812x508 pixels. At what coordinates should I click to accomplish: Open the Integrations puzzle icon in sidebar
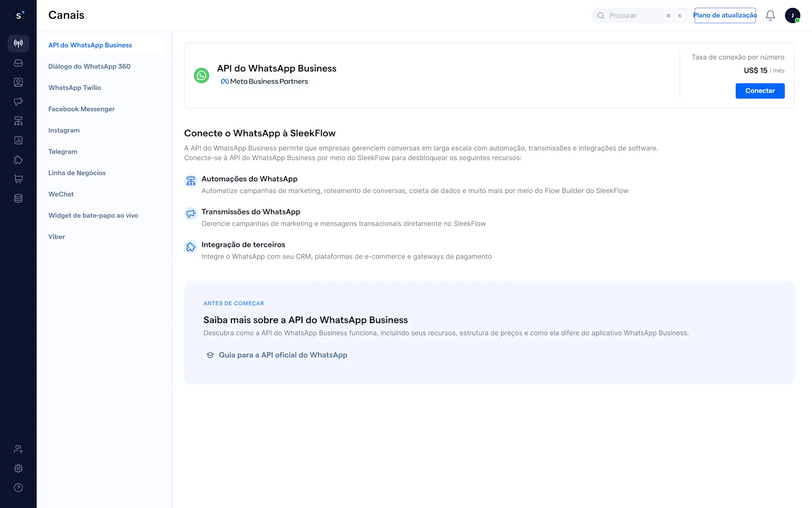tap(18, 160)
